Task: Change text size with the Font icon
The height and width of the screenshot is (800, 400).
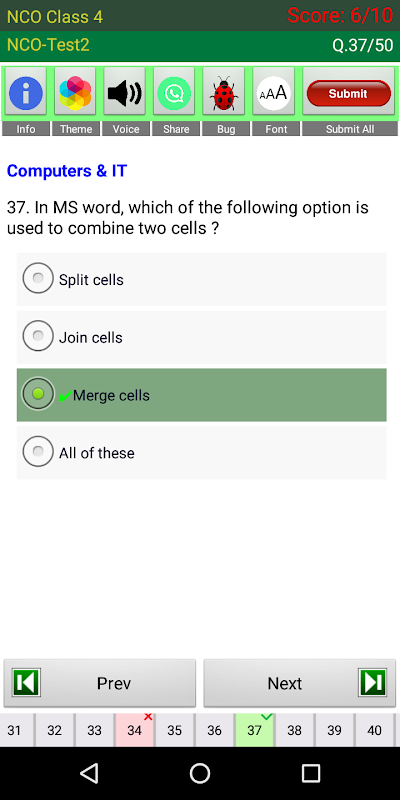Action: click(273, 93)
